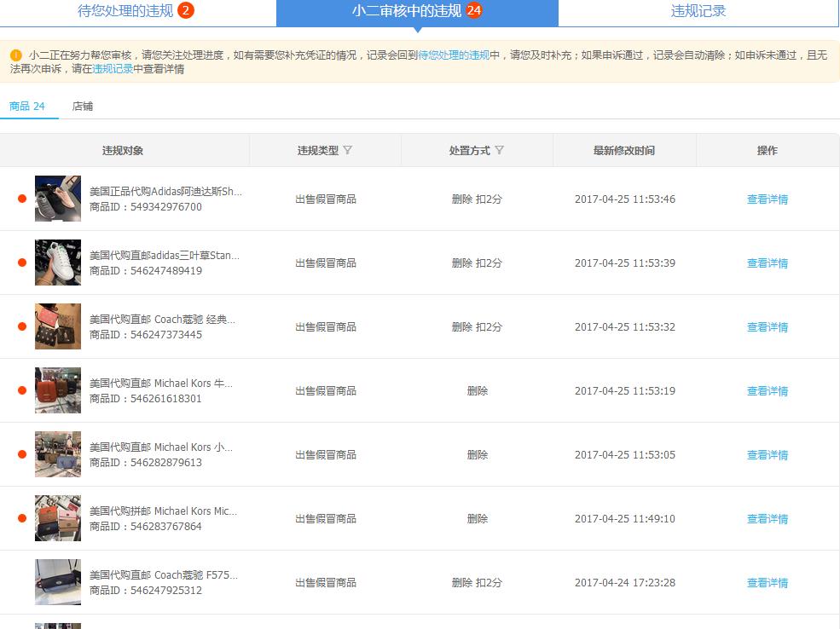
Task: Open the Michael Kors 牛... bag thumbnail
Action: tap(58, 390)
